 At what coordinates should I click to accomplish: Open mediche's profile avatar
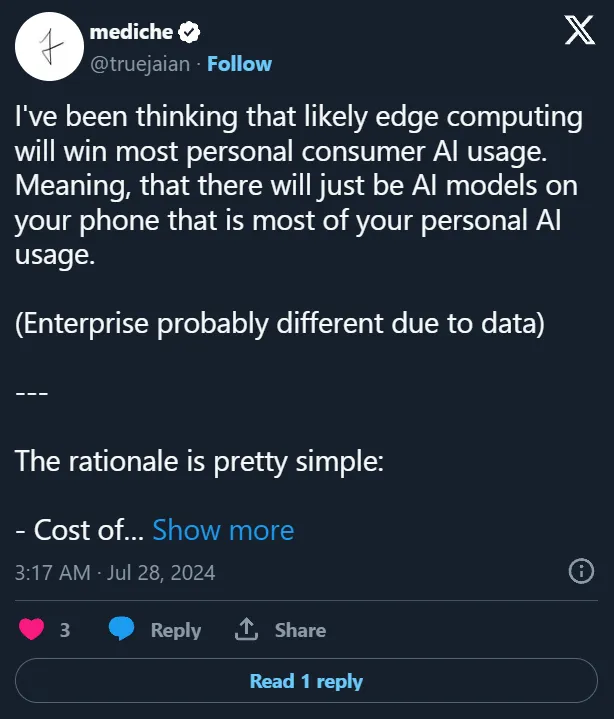pyautogui.click(x=46, y=48)
